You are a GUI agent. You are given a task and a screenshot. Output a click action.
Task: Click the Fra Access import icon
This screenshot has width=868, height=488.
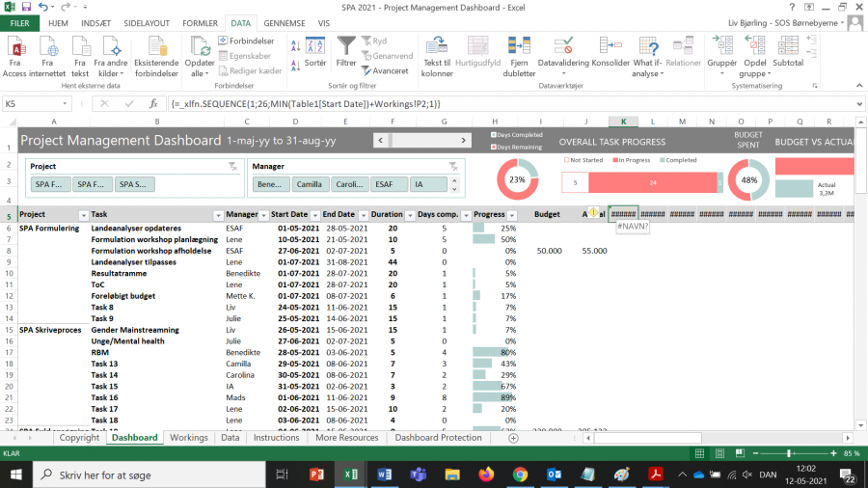(14, 47)
